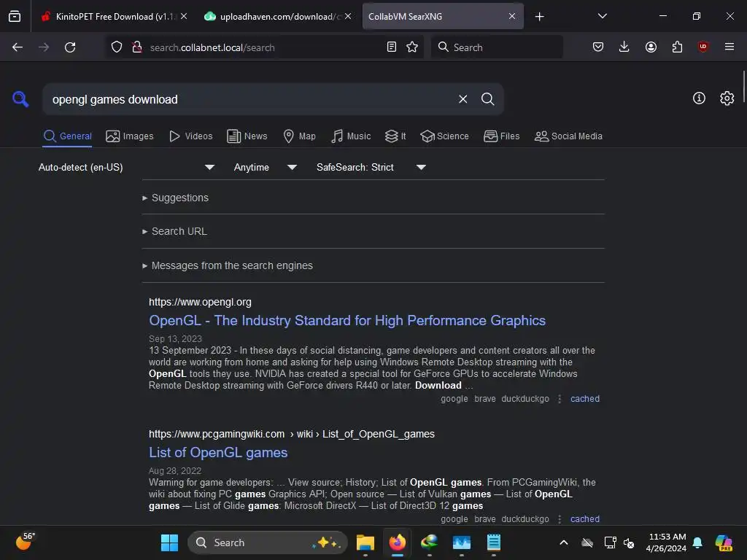Click the Windows taskbar Search box
The image size is (747, 560).
click(x=268, y=542)
